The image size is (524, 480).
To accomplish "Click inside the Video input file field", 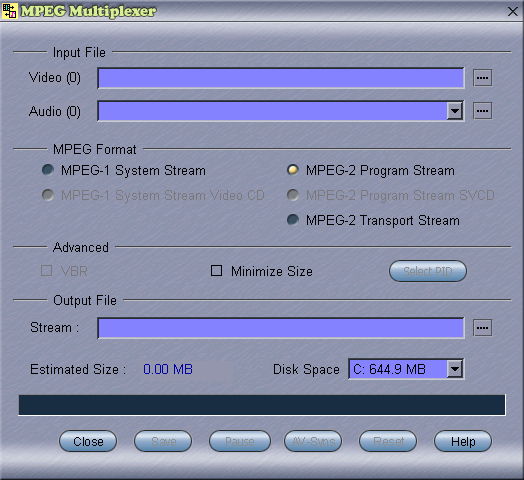I will coord(281,78).
